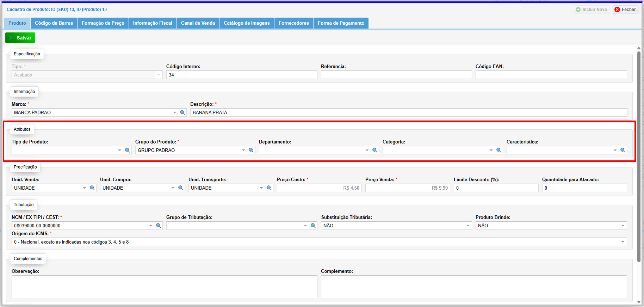The height and width of the screenshot is (307, 644).
Task: Click search icon beside Grupo de Tributação
Action: click(313, 226)
